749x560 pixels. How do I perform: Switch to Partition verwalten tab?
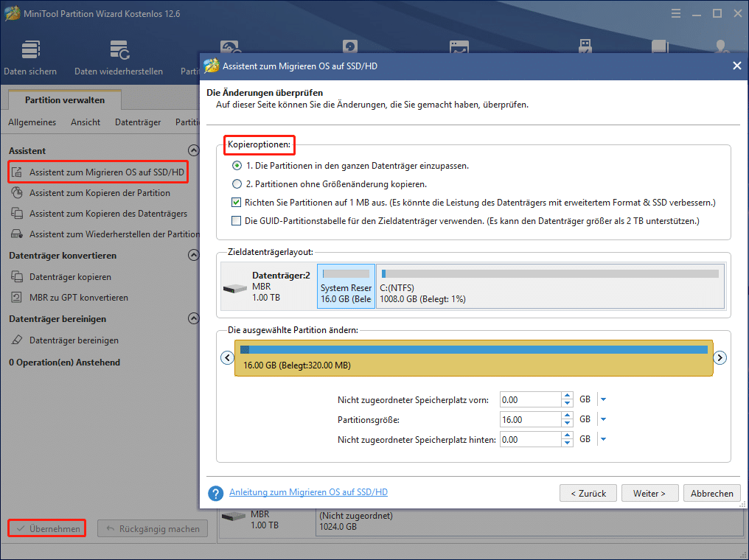(65, 99)
